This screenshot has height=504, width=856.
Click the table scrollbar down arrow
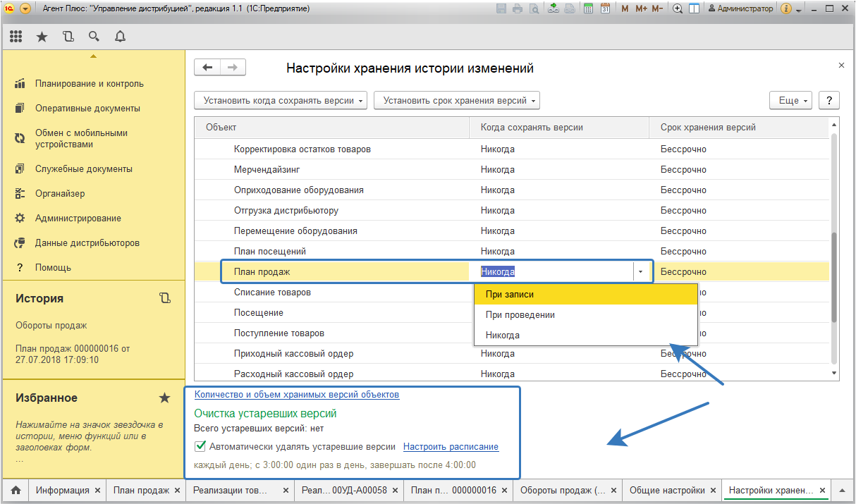coord(834,374)
